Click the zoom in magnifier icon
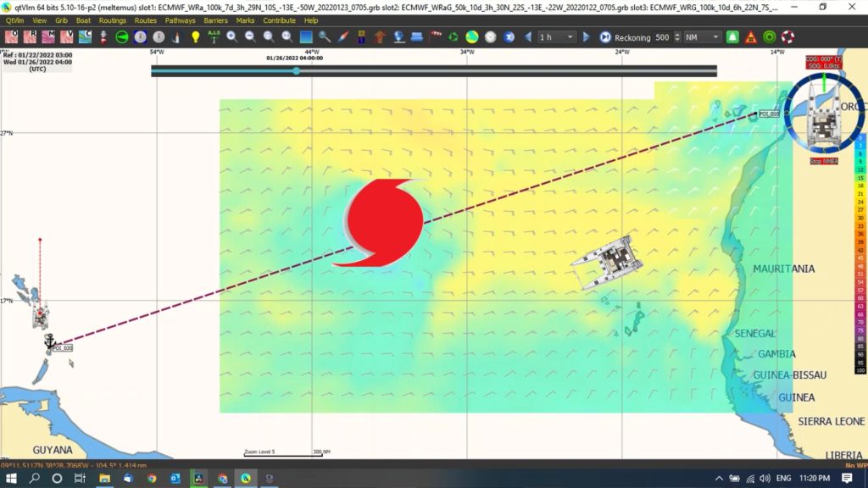The width and height of the screenshot is (868, 488). [231, 37]
